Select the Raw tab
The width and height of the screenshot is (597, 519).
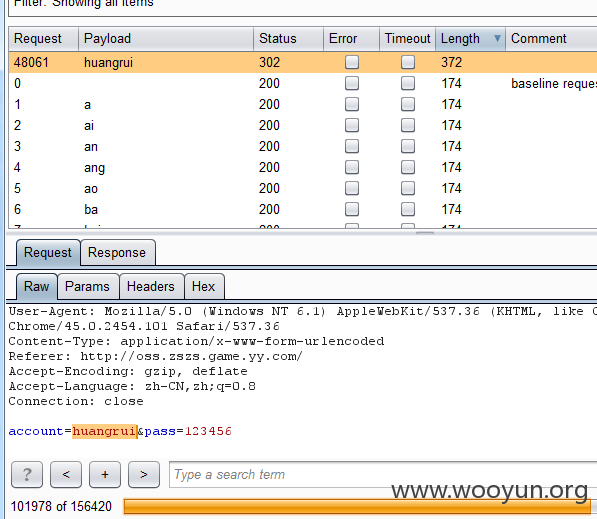point(37,286)
